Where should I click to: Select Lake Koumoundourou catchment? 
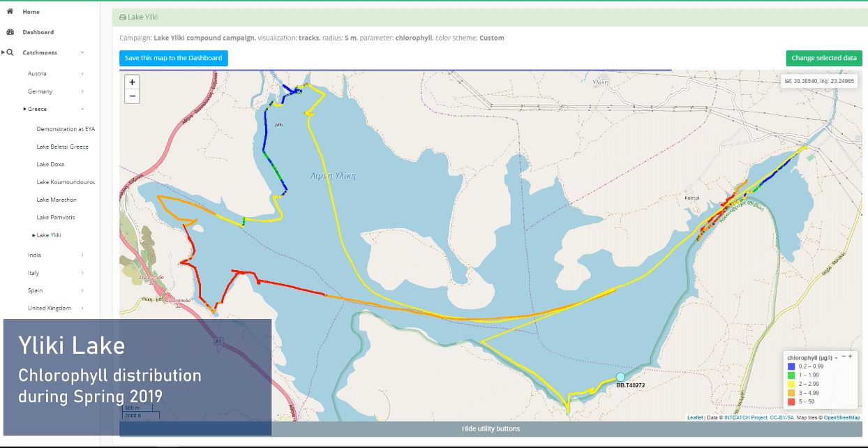(66, 182)
